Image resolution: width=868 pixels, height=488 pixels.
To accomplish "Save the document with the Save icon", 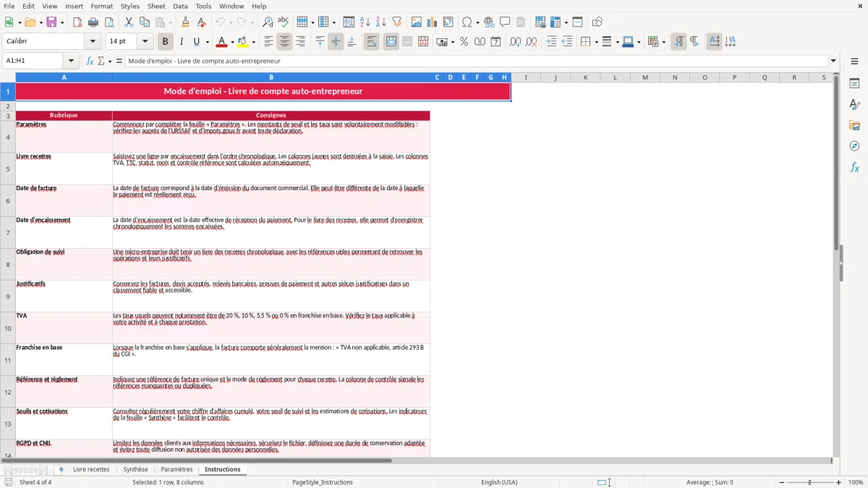I will [x=53, y=22].
